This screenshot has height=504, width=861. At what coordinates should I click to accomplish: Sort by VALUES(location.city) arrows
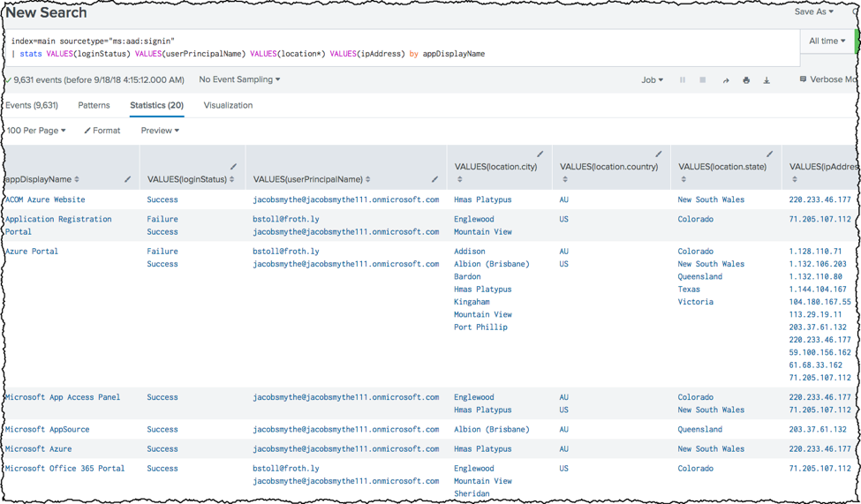pos(459,179)
